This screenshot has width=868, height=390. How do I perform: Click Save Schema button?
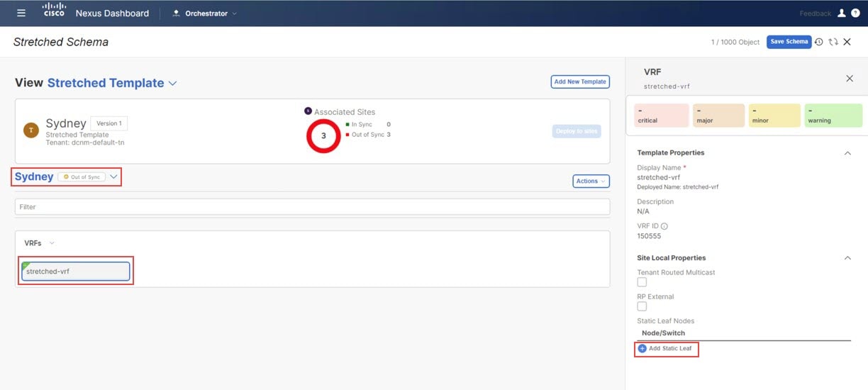(789, 42)
